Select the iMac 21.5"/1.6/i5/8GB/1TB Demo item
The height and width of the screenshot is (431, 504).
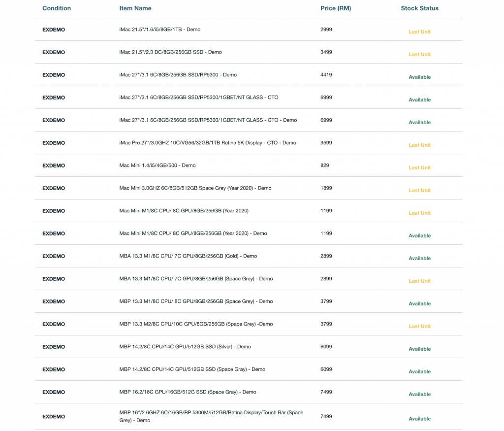coord(160,30)
